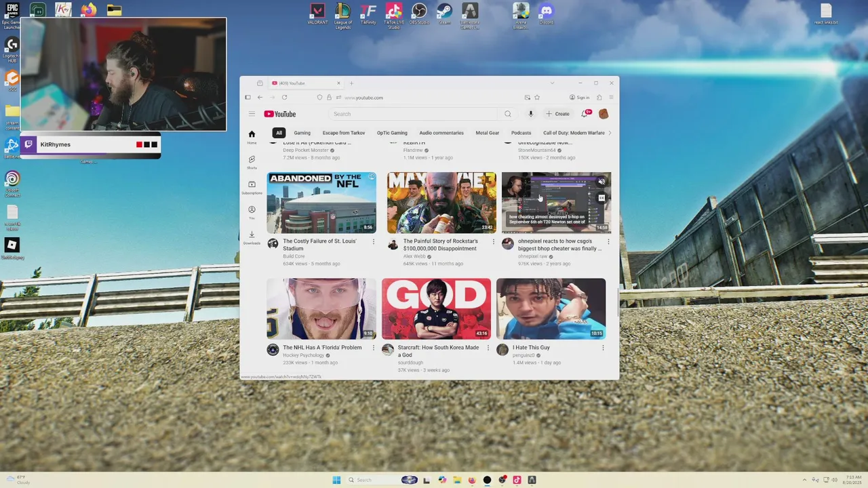The height and width of the screenshot is (488, 868).
Task: Reload the page in the browser
Action: 284,98
